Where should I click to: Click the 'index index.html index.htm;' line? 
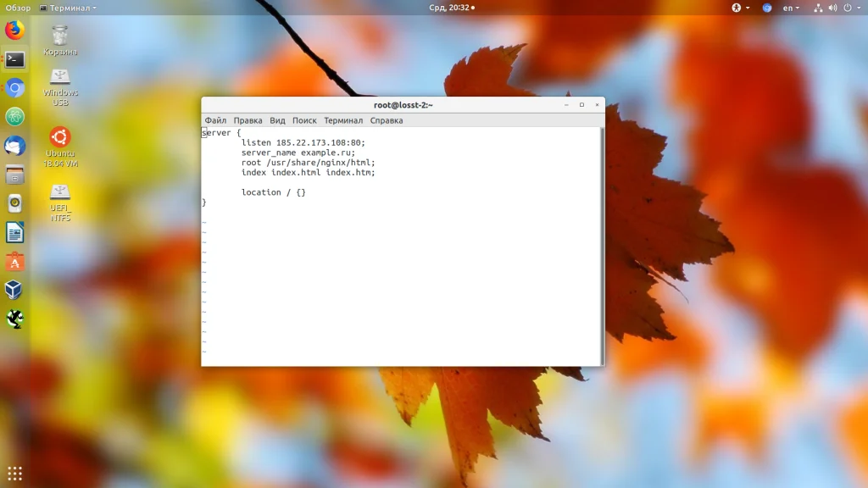pos(309,173)
